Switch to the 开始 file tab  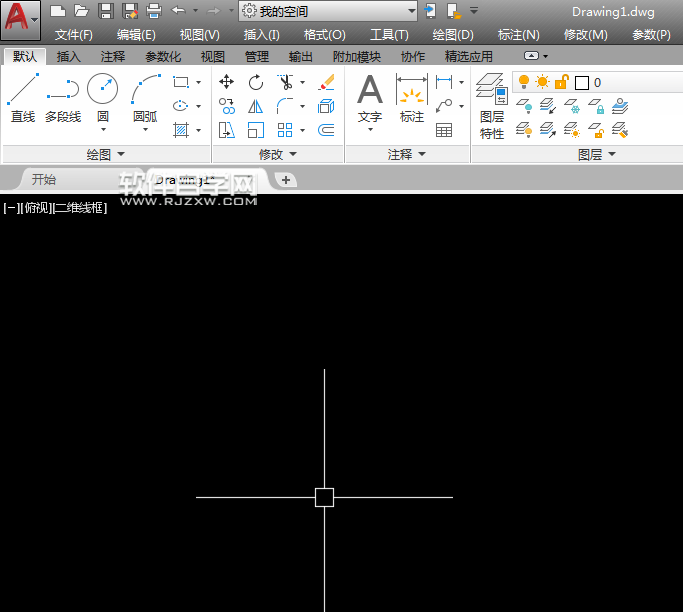tap(44, 179)
